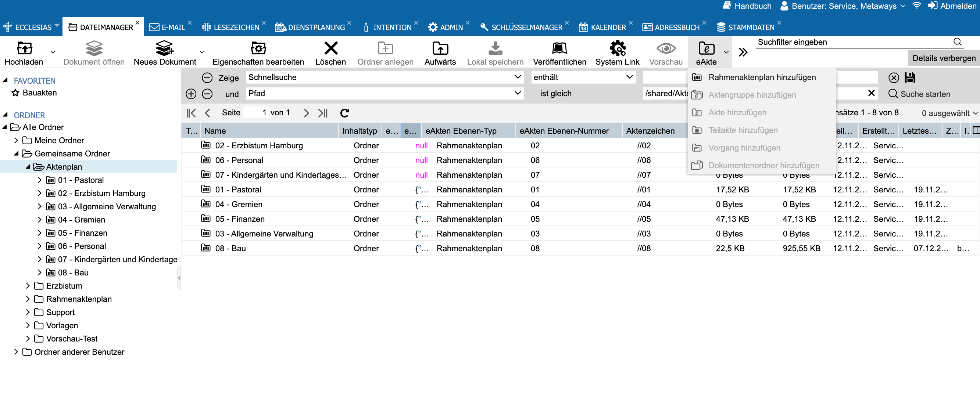Save the filter with floppy disk icon

coord(910,77)
